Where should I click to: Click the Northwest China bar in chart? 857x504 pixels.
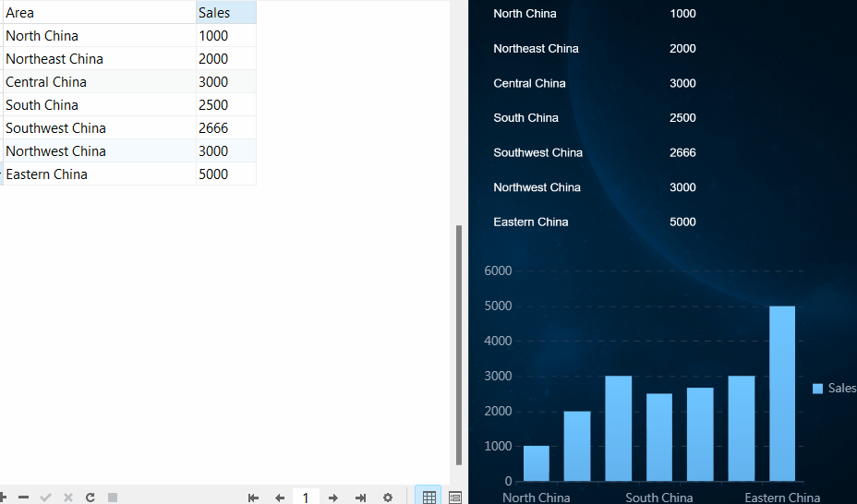point(742,428)
